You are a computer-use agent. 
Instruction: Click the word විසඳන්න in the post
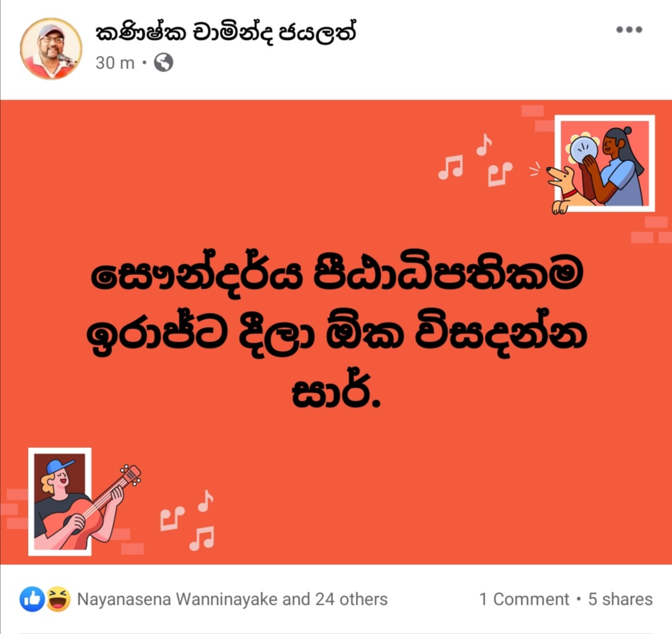(502, 333)
